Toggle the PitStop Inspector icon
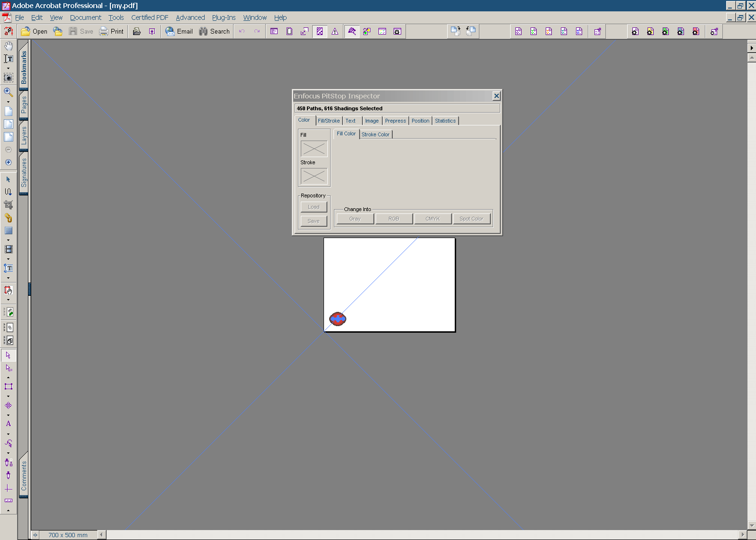 [352, 31]
